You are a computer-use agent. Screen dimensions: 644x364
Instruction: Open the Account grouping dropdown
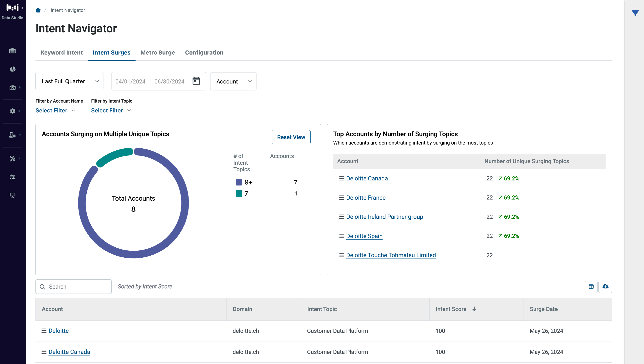click(x=233, y=81)
